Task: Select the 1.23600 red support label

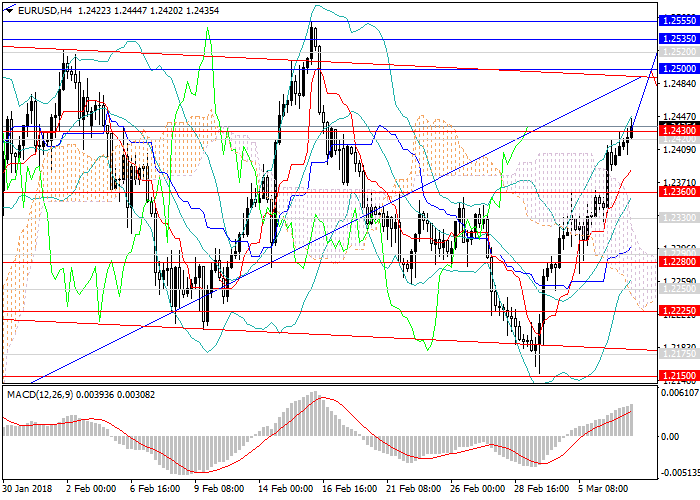Action: tap(677, 193)
